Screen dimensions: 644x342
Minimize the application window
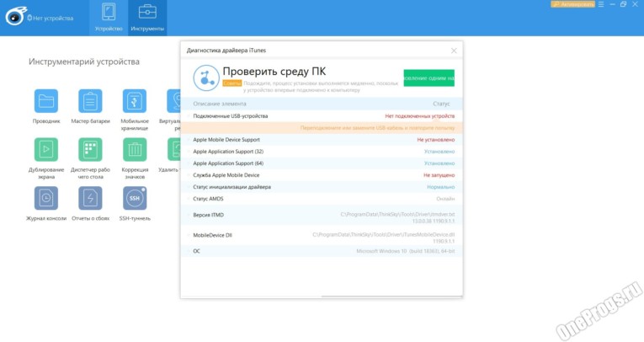point(612,4)
